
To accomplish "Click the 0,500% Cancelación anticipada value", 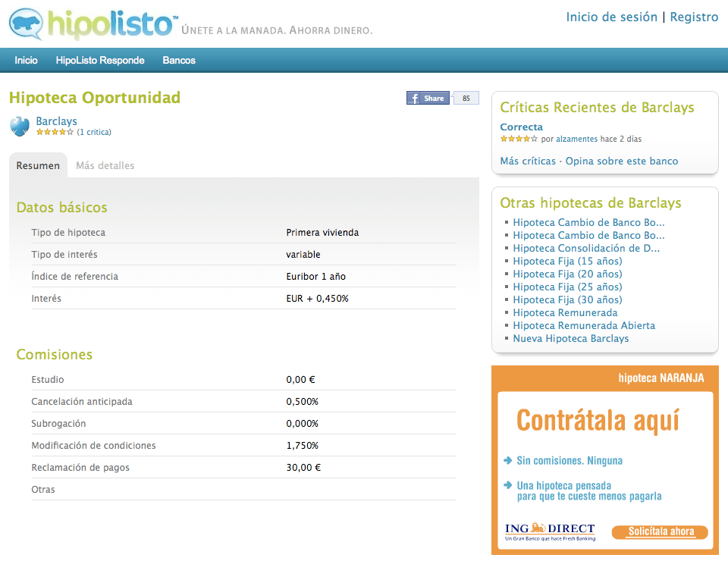I will [303, 401].
